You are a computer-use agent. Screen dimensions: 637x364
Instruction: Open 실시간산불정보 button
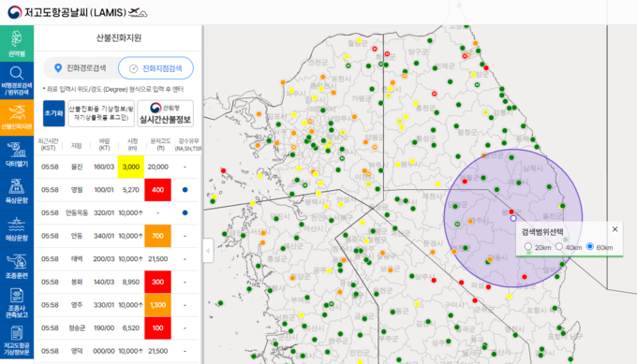coord(165,113)
